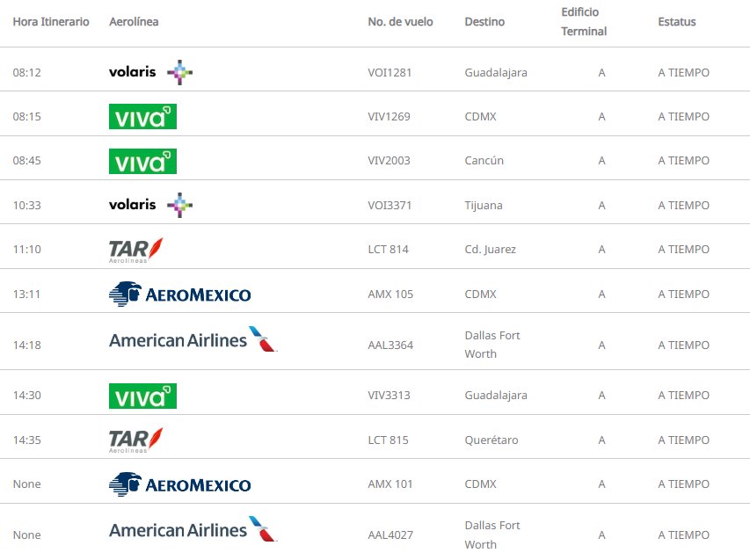Click the Aeromexico logo for flight AMX 105
Screen dimensions: 750x560
tap(179, 294)
